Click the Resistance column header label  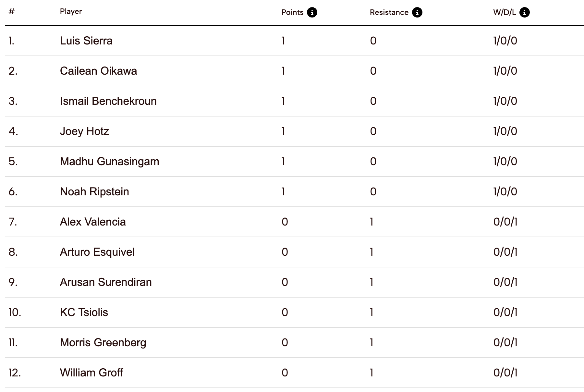coord(389,12)
